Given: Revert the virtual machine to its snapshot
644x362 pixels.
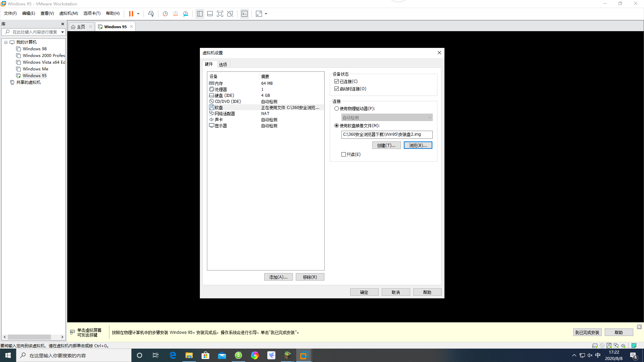Looking at the screenshot, I should point(175,14).
